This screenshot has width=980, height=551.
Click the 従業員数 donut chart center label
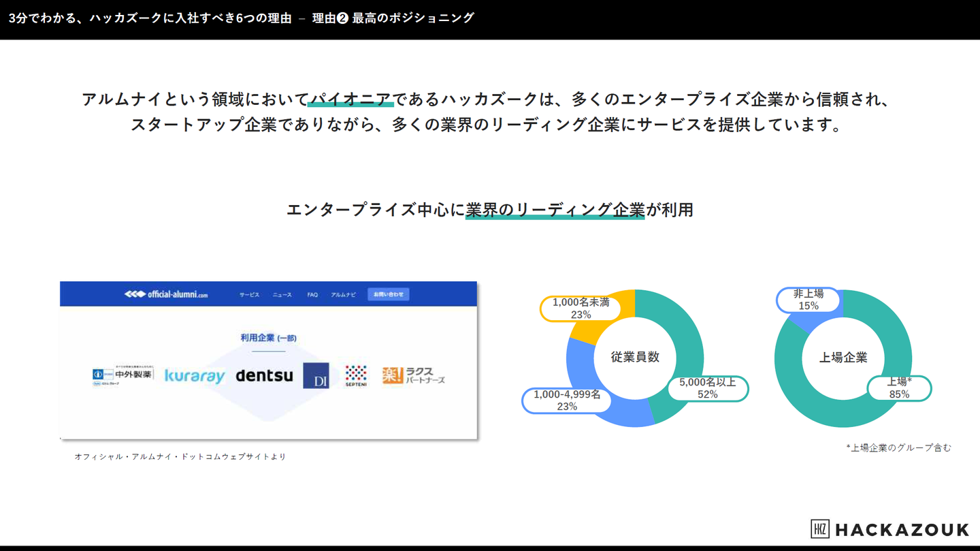pos(635,357)
